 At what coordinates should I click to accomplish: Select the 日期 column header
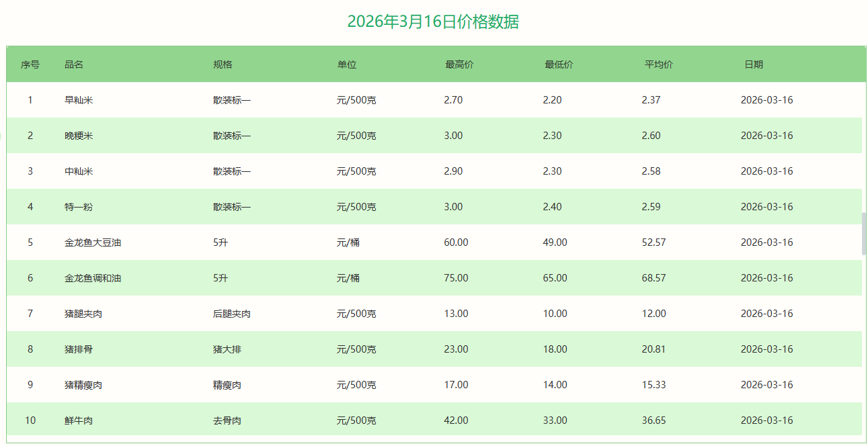pyautogui.click(x=754, y=64)
